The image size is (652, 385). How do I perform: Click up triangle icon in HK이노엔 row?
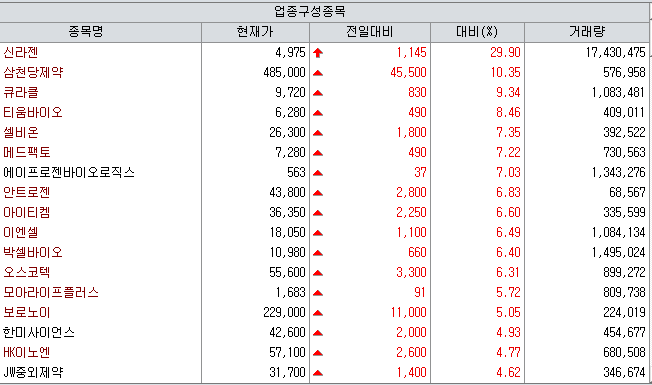pos(318,353)
